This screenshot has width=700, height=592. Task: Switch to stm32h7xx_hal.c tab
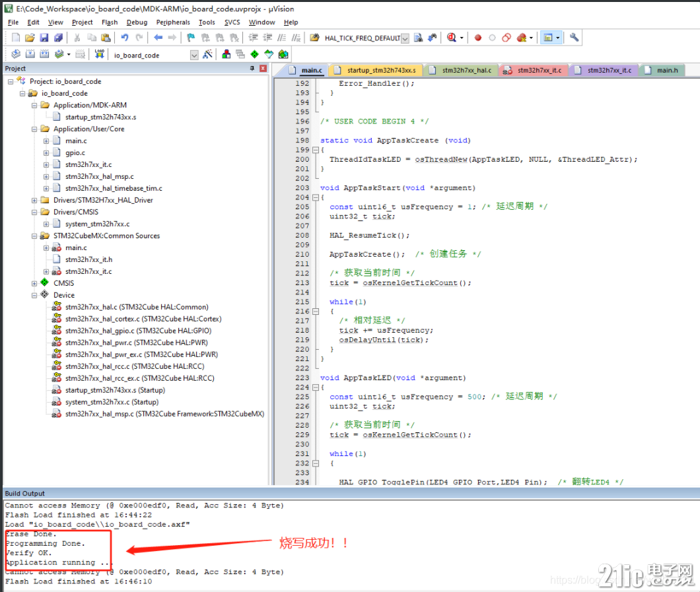click(461, 71)
